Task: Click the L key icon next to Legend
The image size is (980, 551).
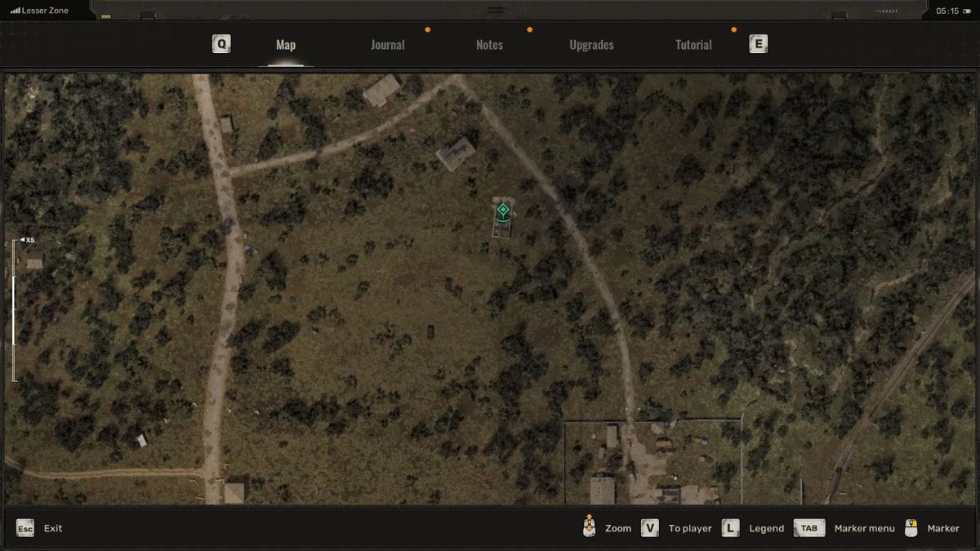Action: click(729, 528)
